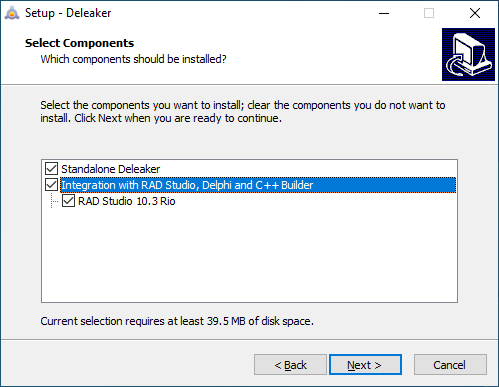Select the Integration with RAD Studio row
499x387 pixels.
258,185
